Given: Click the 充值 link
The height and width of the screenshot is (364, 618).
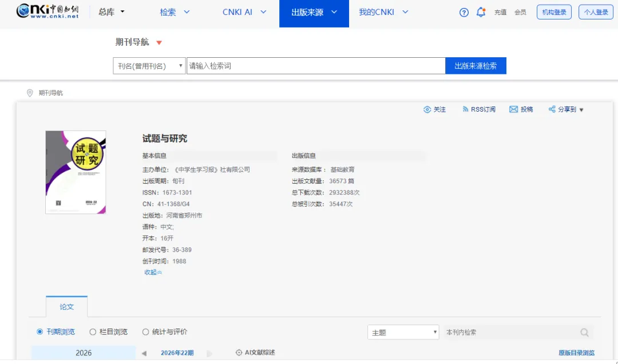Looking at the screenshot, I should pyautogui.click(x=501, y=12).
